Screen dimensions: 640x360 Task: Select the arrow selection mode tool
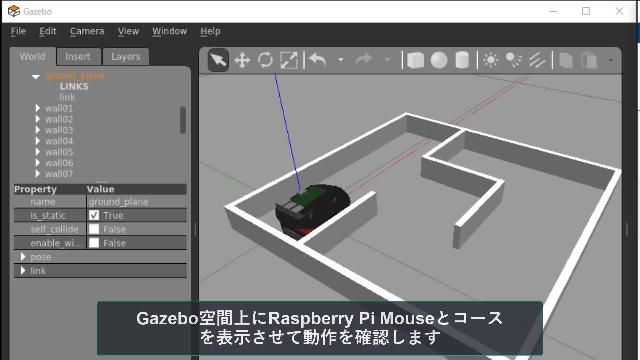(218, 60)
